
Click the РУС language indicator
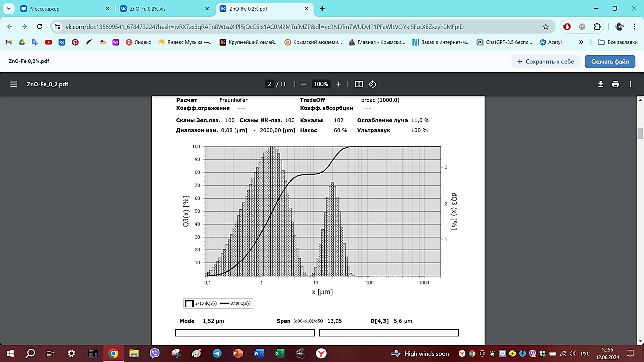(x=585, y=354)
